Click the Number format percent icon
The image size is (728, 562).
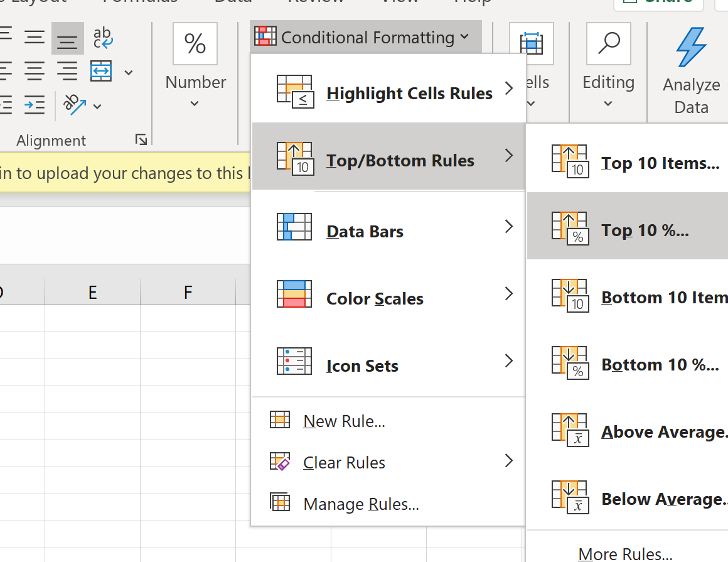pyautogui.click(x=195, y=44)
